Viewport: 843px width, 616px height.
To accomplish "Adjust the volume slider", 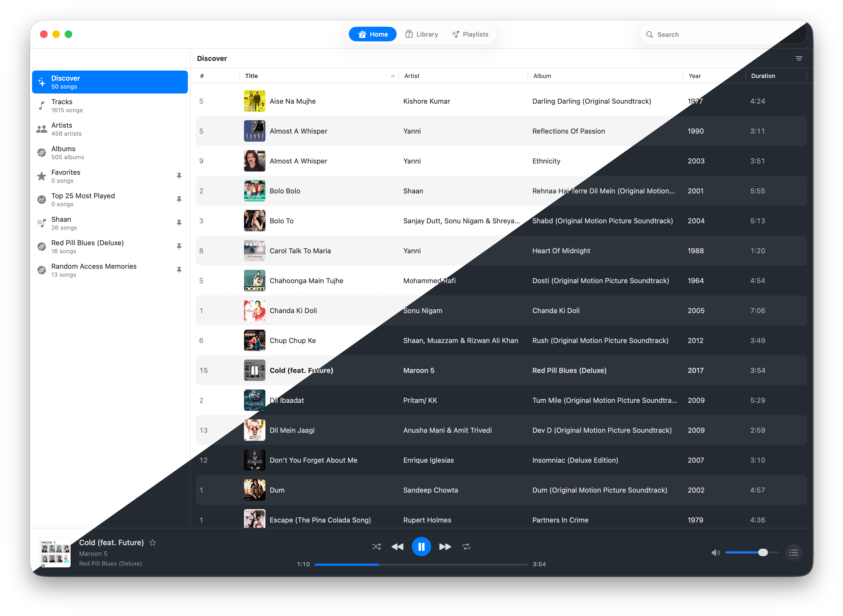I will click(x=752, y=553).
